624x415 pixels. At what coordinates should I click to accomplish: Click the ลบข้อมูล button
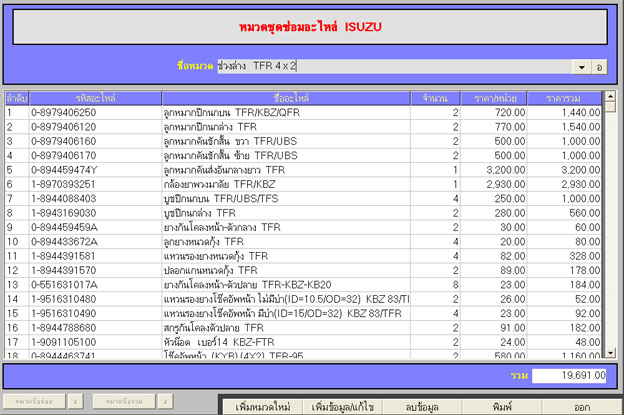[x=422, y=407]
